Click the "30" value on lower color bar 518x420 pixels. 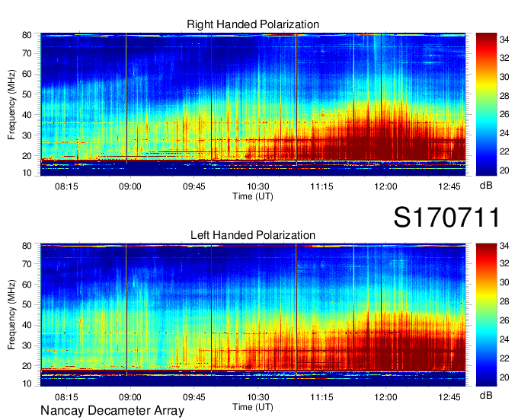(504, 282)
